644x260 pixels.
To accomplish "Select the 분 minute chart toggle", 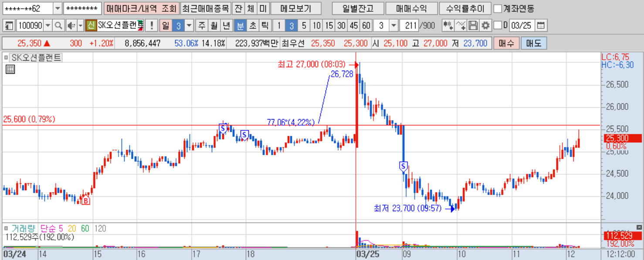I will 240,25.
